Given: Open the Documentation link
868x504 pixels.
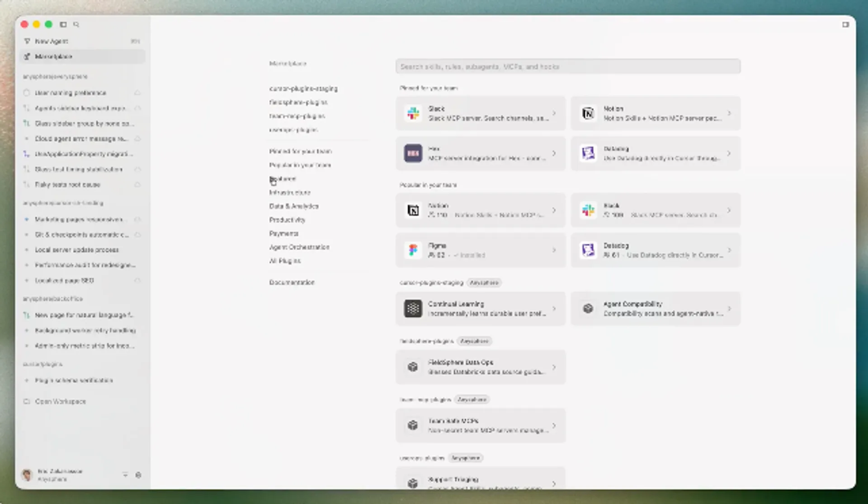Looking at the screenshot, I should 292,282.
